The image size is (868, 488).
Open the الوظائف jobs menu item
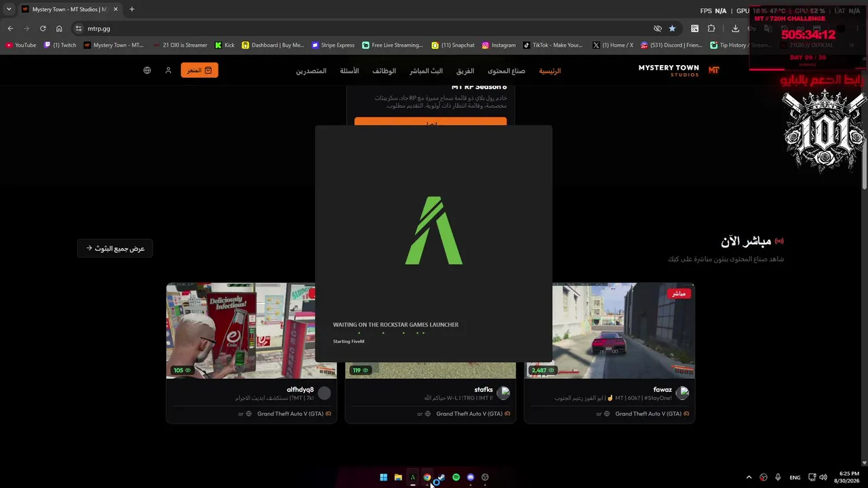(384, 71)
